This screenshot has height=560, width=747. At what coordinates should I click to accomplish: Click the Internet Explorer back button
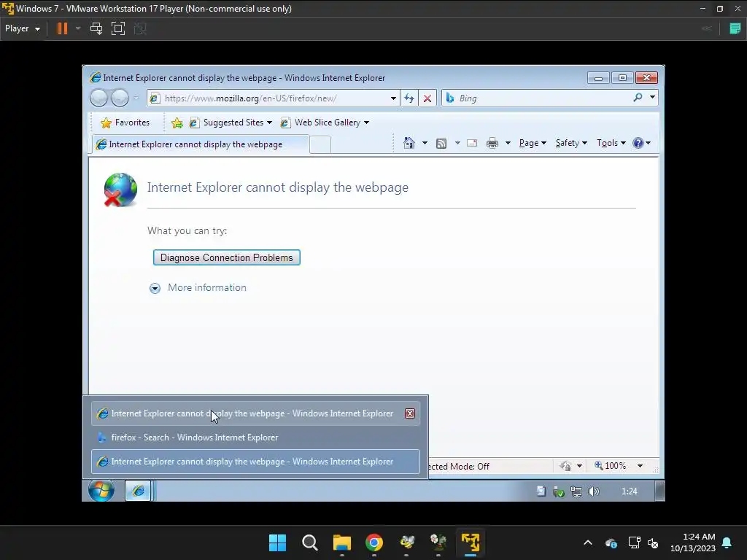[98, 98]
